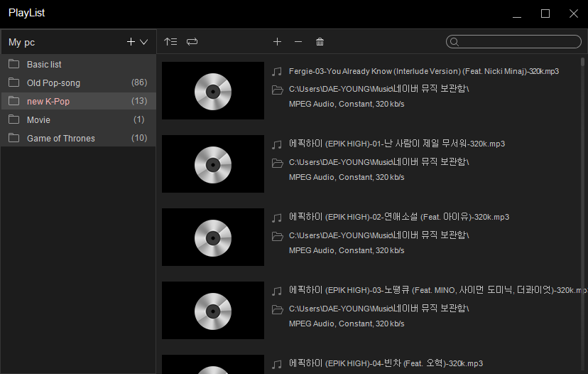Select the new K-Pop playlist
The image size is (588, 374).
(48, 102)
